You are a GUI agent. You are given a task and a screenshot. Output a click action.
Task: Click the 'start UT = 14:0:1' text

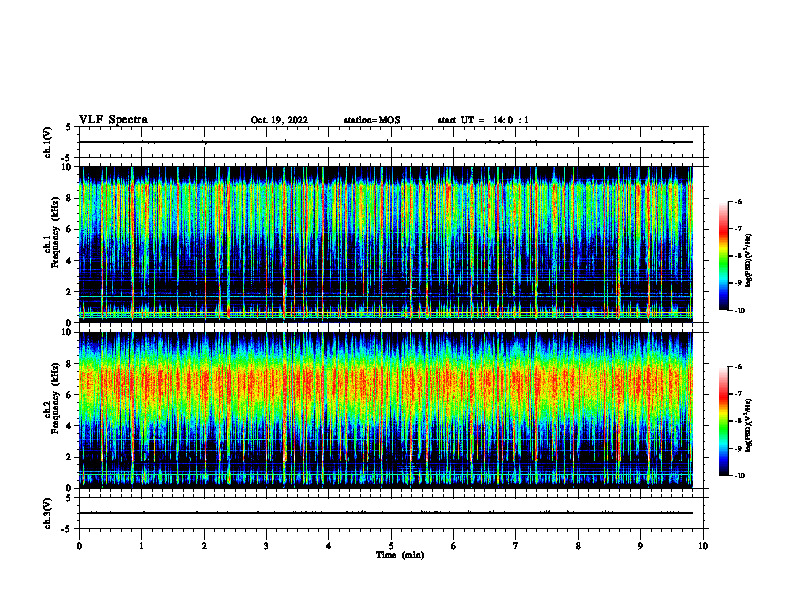tap(483, 120)
